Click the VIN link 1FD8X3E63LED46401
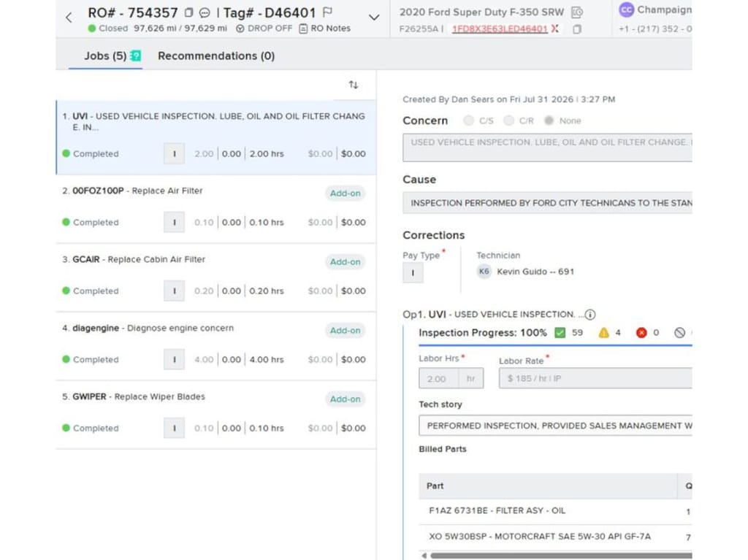Viewport: 748px width, 560px height. 500,29
